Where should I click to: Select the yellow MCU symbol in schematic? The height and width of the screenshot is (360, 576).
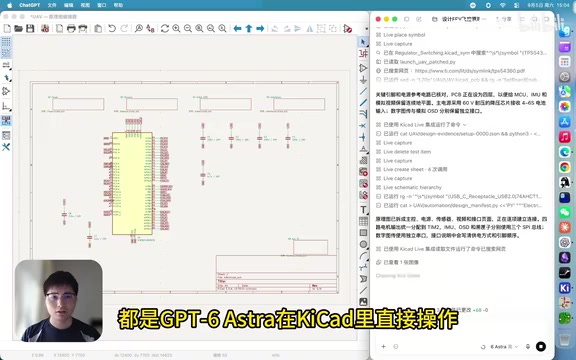[x=132, y=183]
